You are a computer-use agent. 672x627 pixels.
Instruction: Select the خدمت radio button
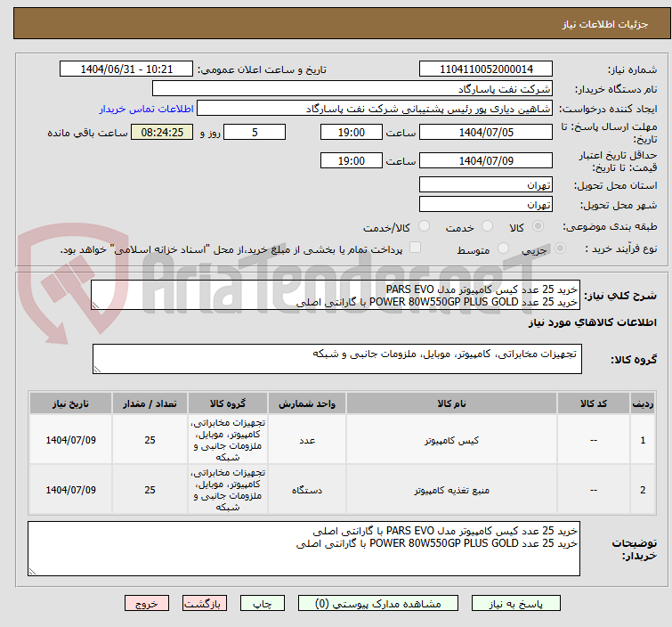(487, 226)
